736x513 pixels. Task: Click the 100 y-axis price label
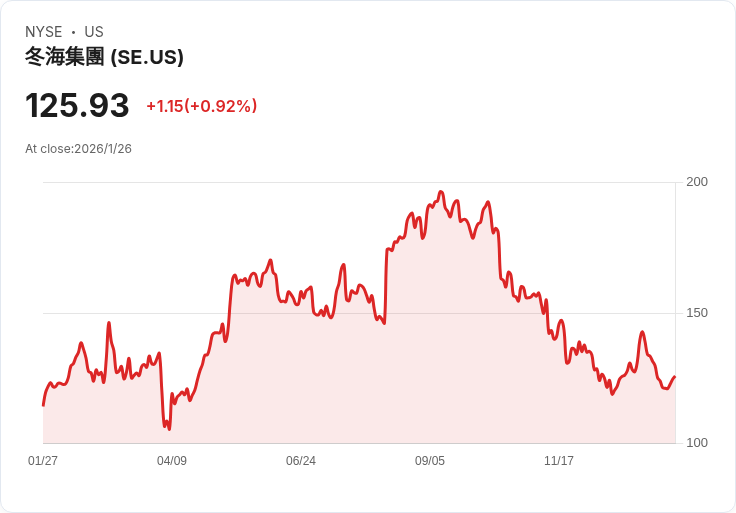697,443
